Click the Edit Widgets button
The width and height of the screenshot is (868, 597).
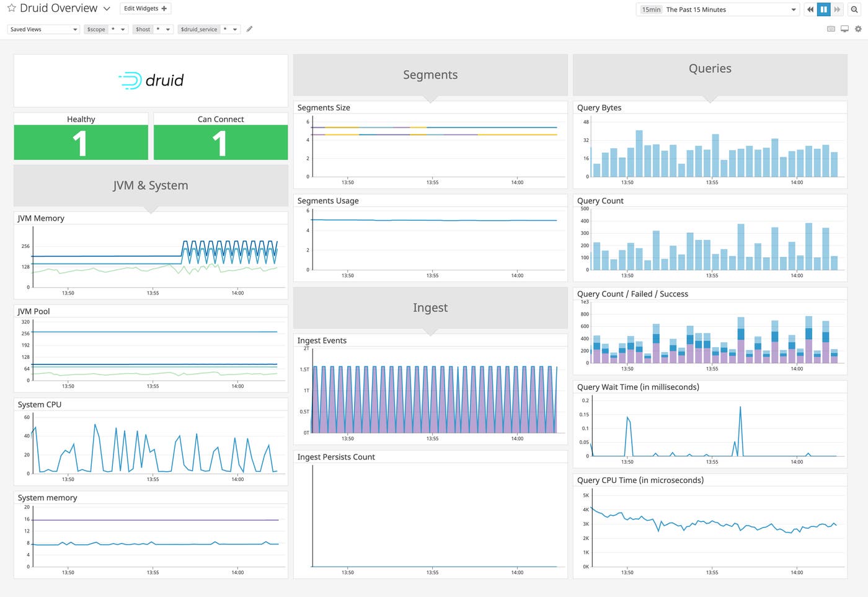coord(144,8)
